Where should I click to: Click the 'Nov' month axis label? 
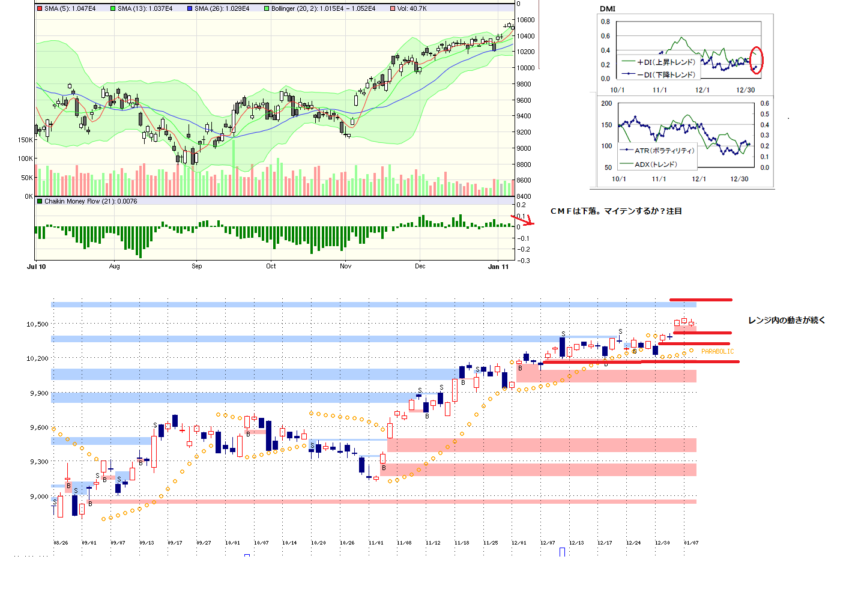click(x=346, y=266)
